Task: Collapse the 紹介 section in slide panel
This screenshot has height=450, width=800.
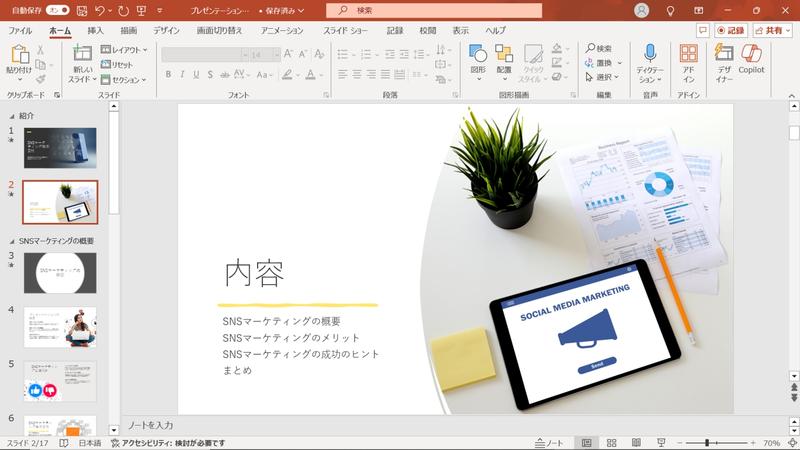Action: coord(12,116)
